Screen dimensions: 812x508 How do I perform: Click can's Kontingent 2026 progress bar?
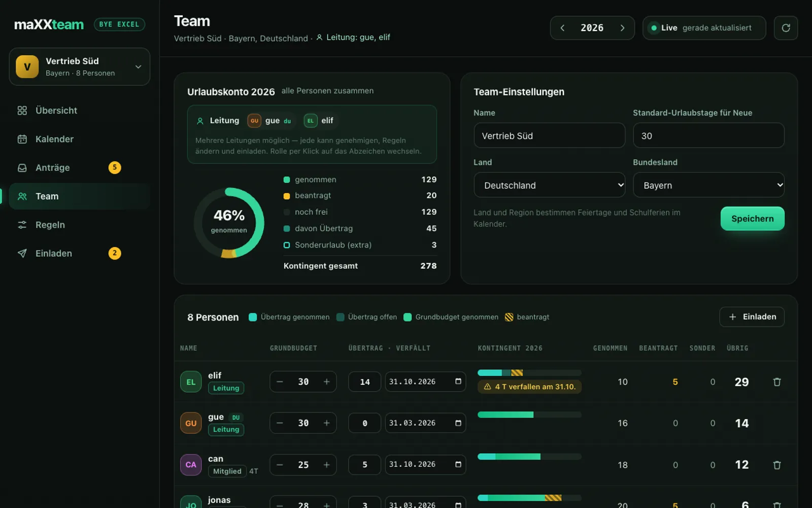click(529, 456)
